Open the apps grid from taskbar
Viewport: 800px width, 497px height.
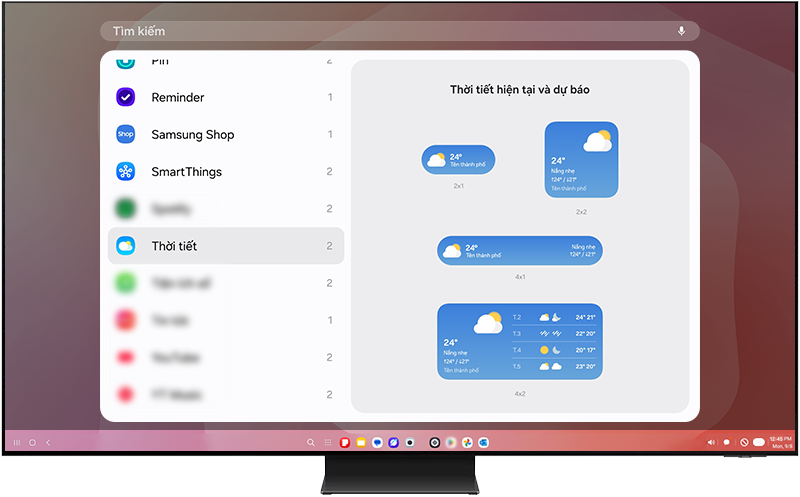pos(328,442)
